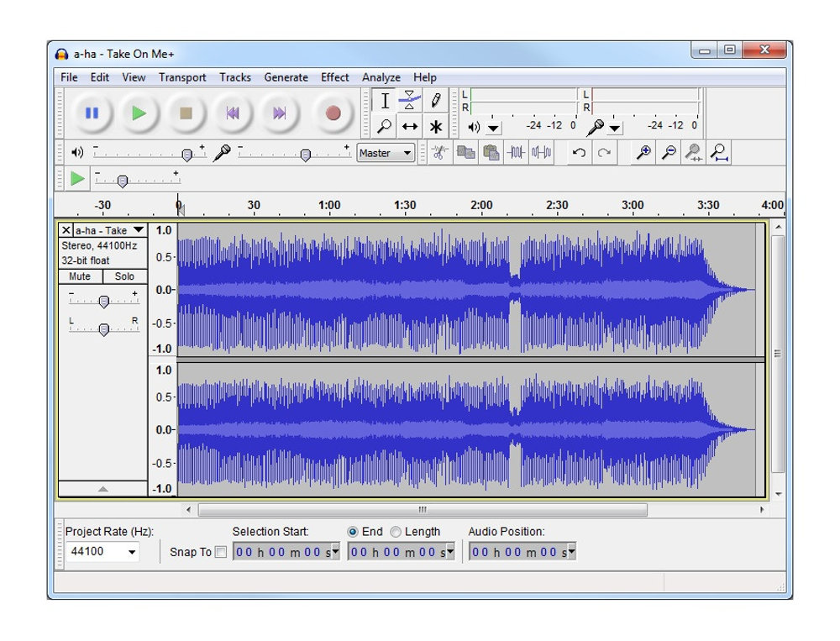Open the track name dropdown menu
This screenshot has width=840, height=641.
[x=138, y=230]
